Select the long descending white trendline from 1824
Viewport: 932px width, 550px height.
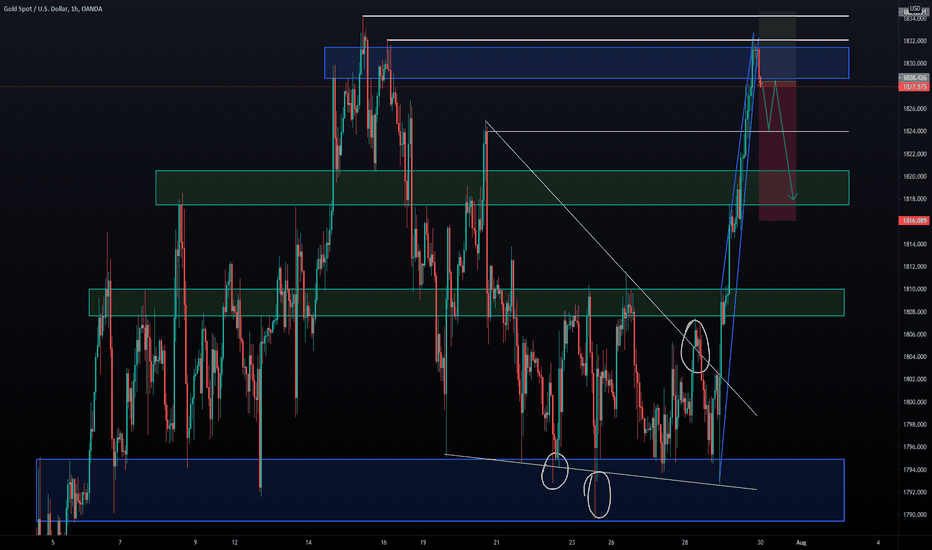(x=621, y=268)
